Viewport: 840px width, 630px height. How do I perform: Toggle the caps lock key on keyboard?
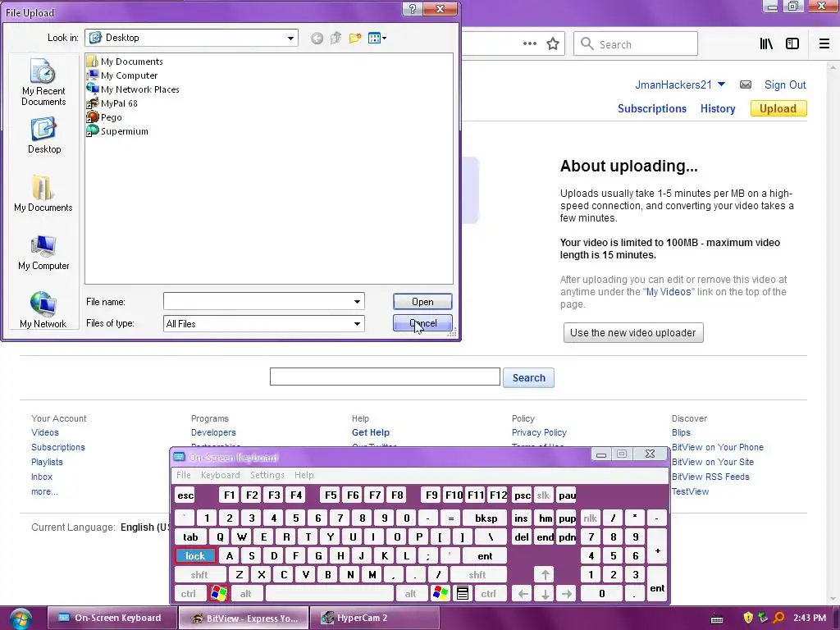[195, 555]
